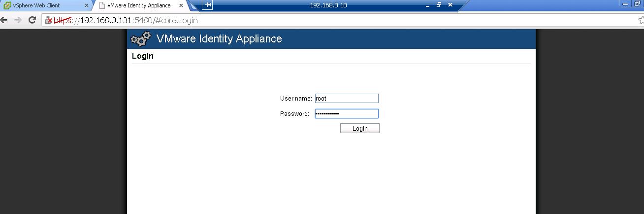Click the vSphere Web Client tab favicon
This screenshot has width=644, height=214.
[x=7, y=5]
